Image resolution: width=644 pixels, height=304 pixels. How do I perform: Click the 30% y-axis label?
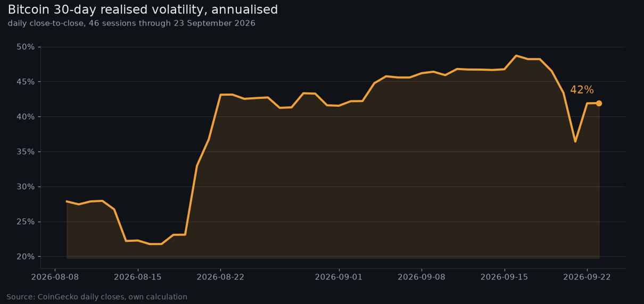coord(26,187)
